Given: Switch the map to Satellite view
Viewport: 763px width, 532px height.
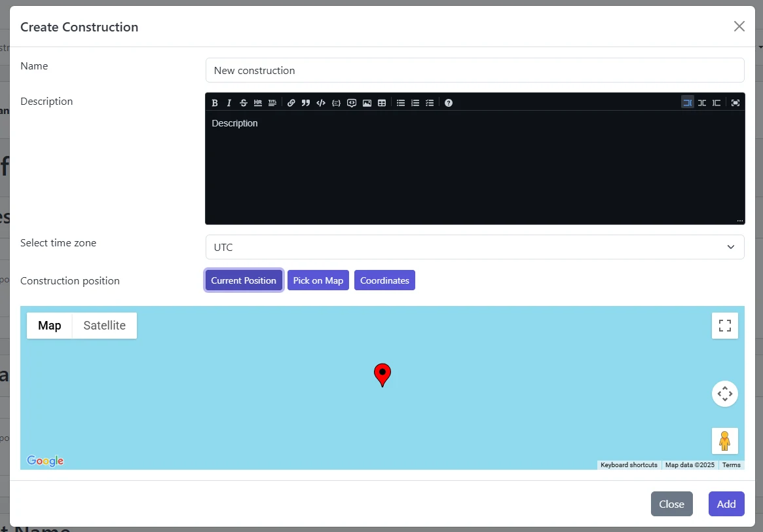Looking at the screenshot, I should tap(104, 326).
